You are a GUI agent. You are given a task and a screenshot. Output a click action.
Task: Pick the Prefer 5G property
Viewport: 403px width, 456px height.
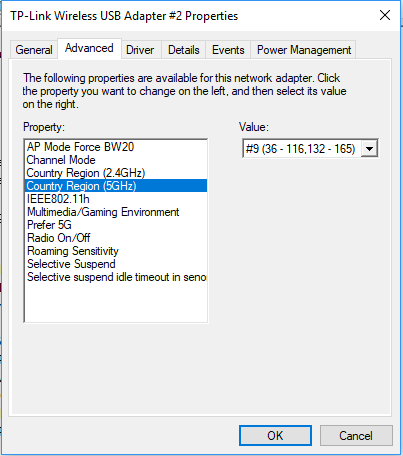tap(116, 225)
